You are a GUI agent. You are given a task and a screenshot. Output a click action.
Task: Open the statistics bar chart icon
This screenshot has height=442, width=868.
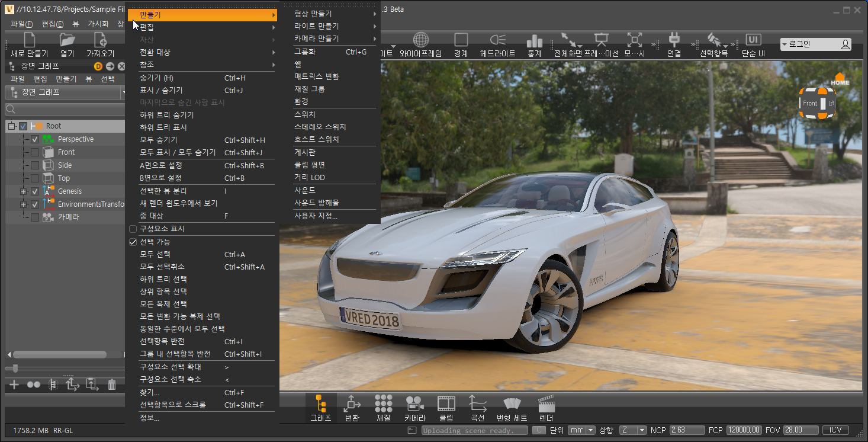pyautogui.click(x=534, y=40)
